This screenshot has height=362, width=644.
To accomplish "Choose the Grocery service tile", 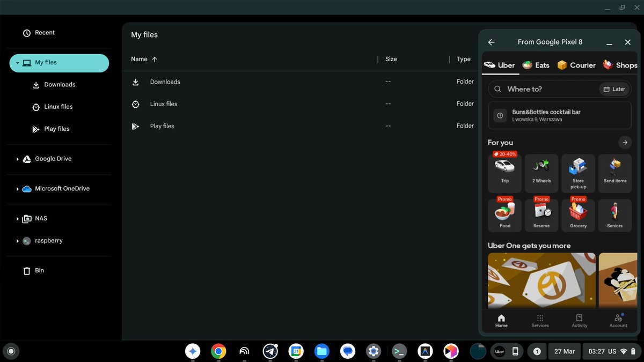I will (x=578, y=215).
